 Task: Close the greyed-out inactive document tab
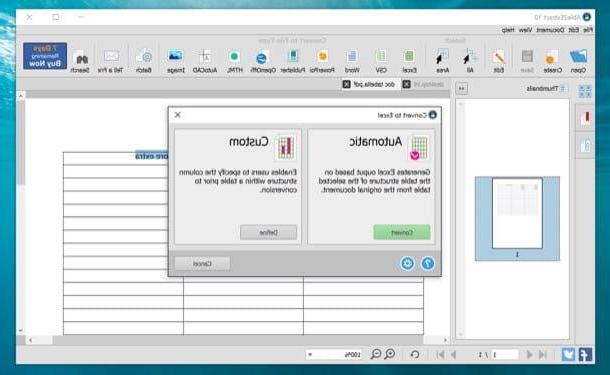point(407,84)
